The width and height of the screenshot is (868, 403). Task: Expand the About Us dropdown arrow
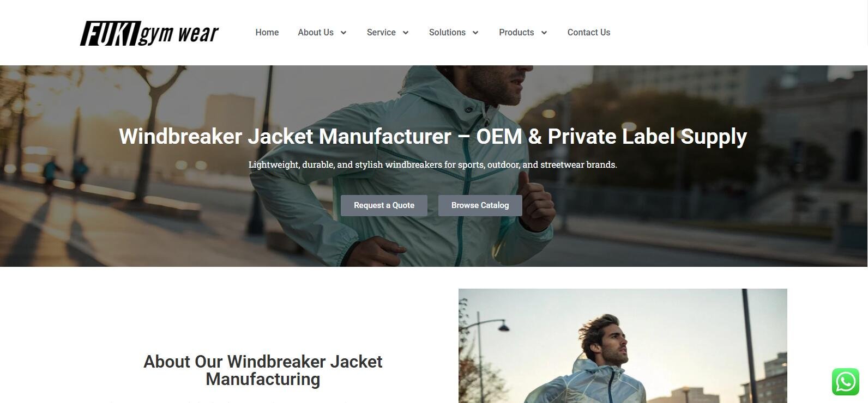point(343,33)
